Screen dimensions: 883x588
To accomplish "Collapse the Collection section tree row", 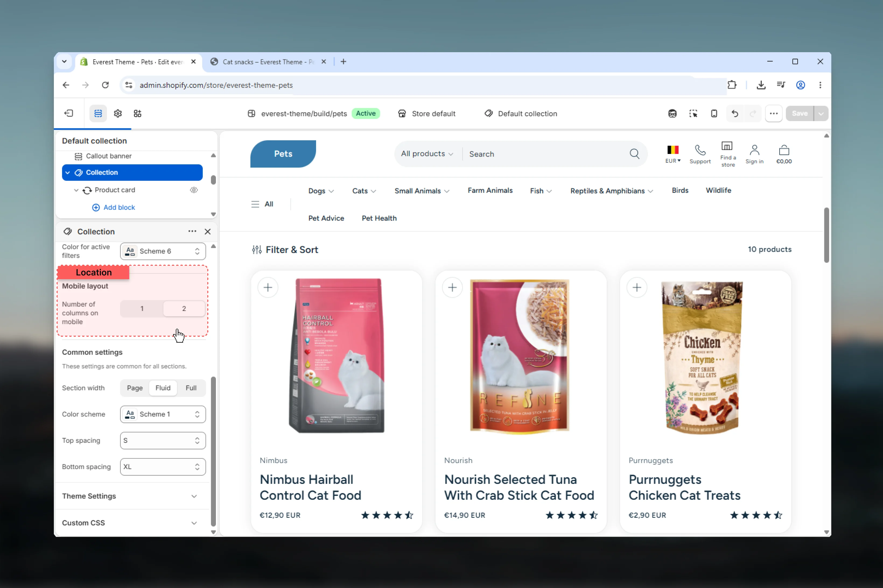I will (68, 172).
